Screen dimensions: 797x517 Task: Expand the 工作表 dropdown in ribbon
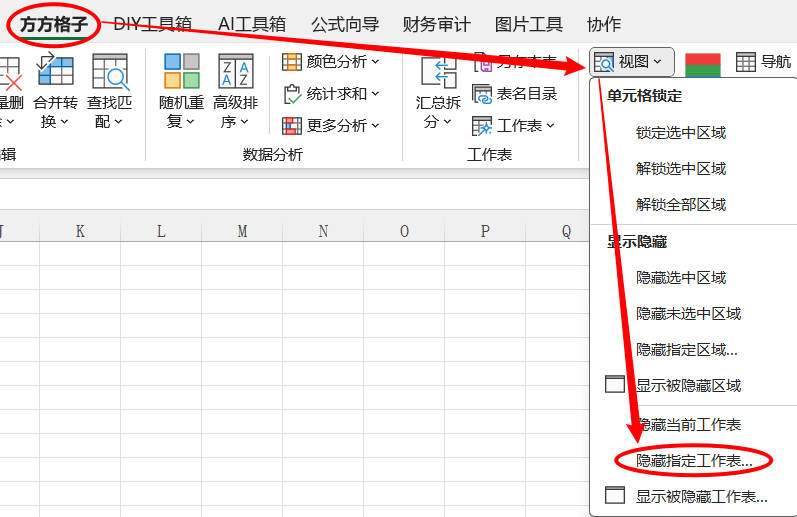[x=549, y=126]
